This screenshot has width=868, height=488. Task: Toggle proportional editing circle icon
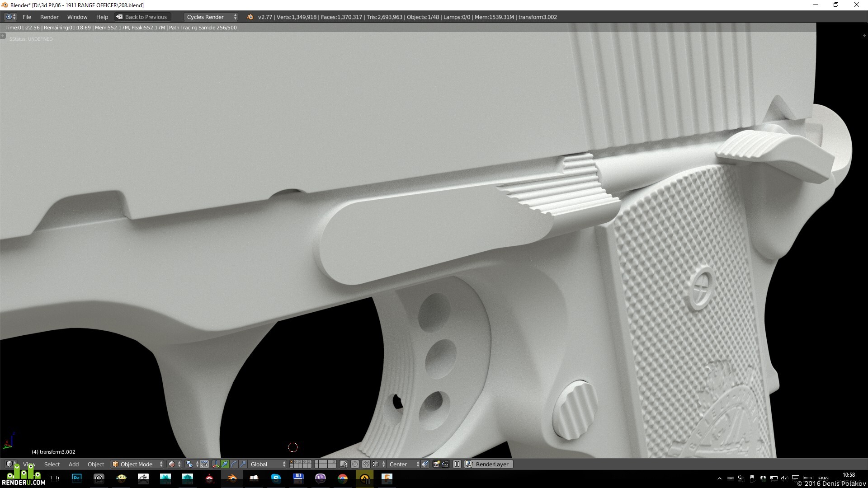355,464
